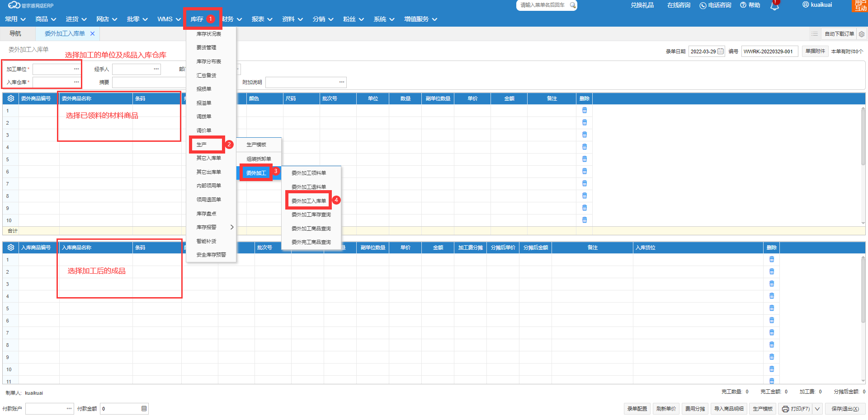Image resolution: width=868 pixels, height=420 pixels.
Task: Click the calculator icon in 付款金额 field
Action: coord(144,409)
